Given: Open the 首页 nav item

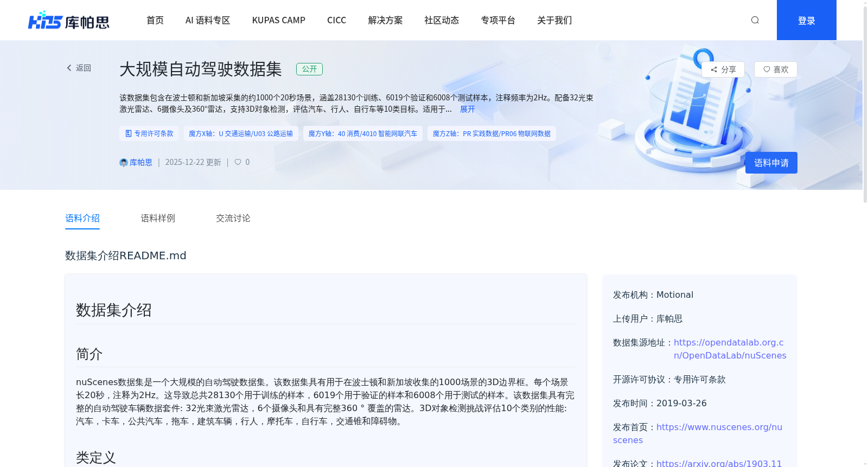Looking at the screenshot, I should (x=155, y=20).
